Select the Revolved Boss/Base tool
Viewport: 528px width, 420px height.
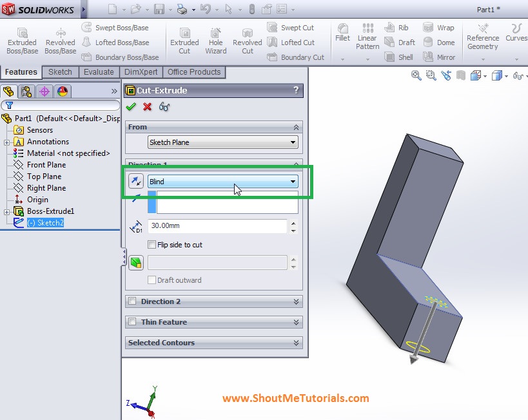tap(61, 41)
